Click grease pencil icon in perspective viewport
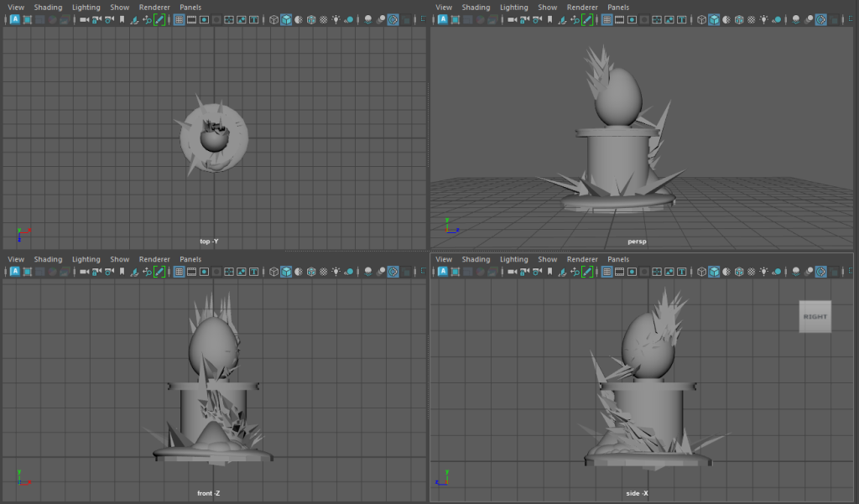The width and height of the screenshot is (859, 504). click(x=587, y=19)
